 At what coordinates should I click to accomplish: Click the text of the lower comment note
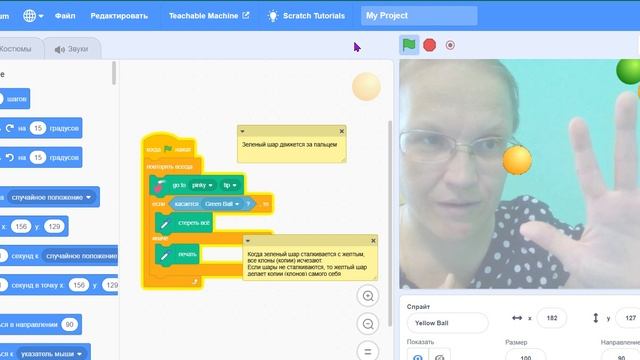pos(307,264)
